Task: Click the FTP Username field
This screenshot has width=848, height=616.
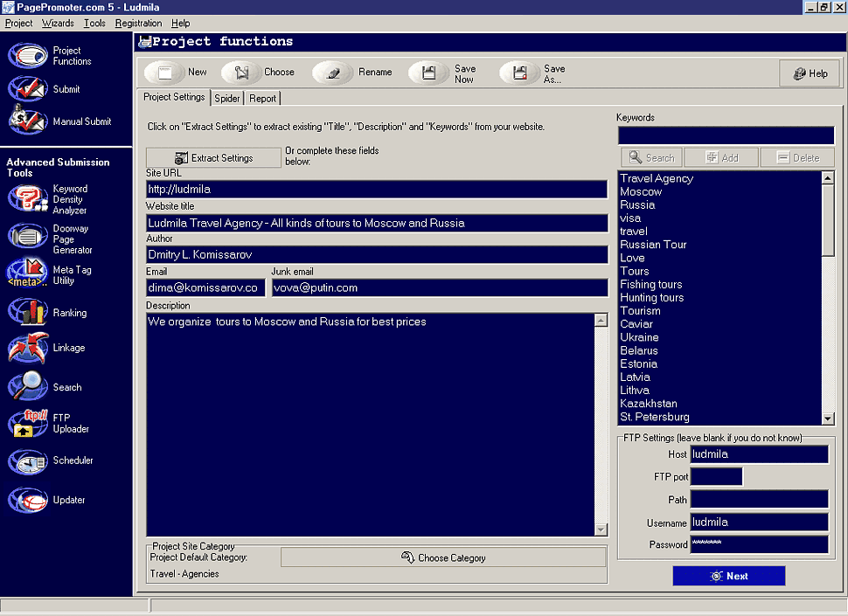Action: pos(760,523)
